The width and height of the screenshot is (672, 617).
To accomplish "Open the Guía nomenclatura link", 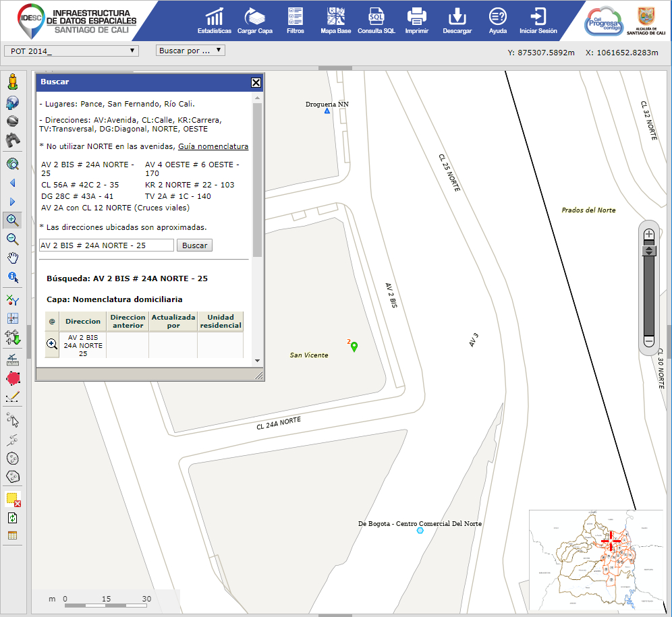I will [213, 146].
